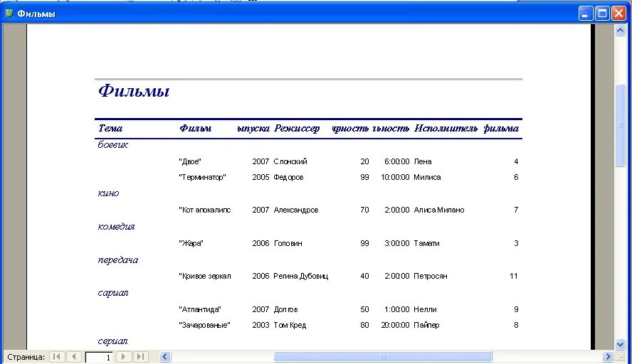Go to the previous report page
This screenshot has height=364, width=632.
pos(73,357)
